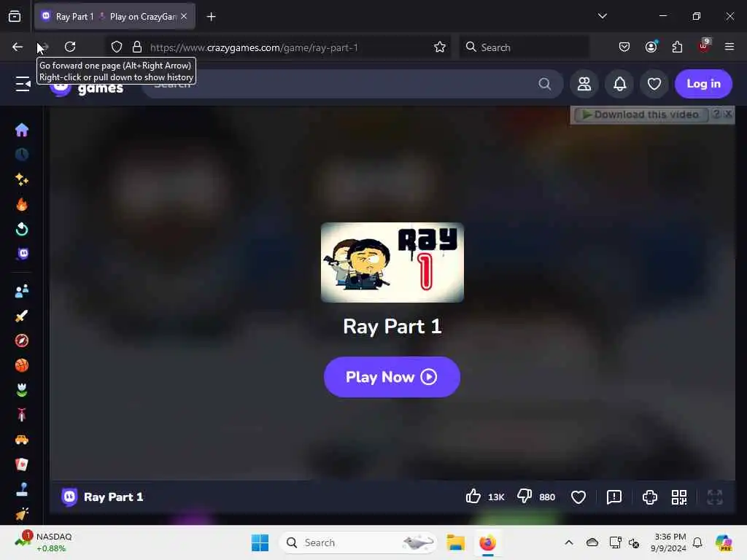This screenshot has width=747, height=560.
Task: Click the Play Now button
Action: (392, 377)
